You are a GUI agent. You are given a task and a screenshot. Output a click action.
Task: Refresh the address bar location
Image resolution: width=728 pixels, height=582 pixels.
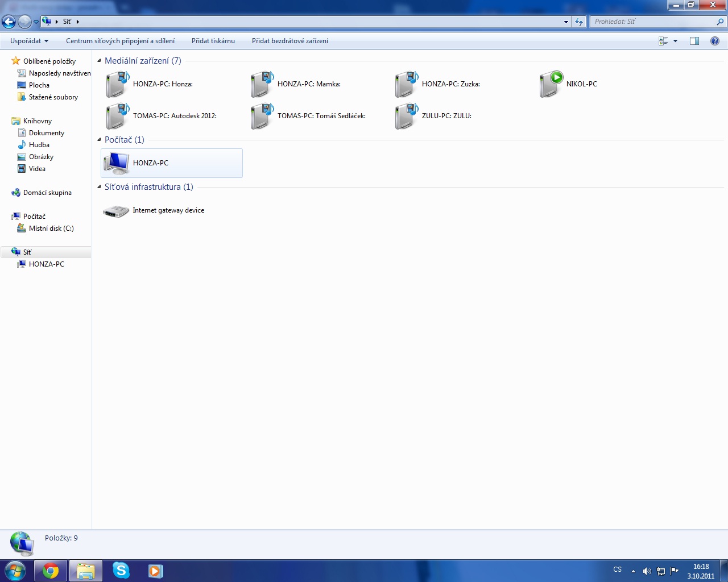[579, 22]
